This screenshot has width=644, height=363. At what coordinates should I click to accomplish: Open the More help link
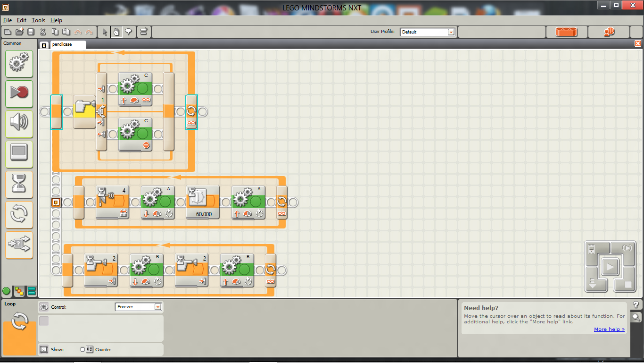pos(609,329)
